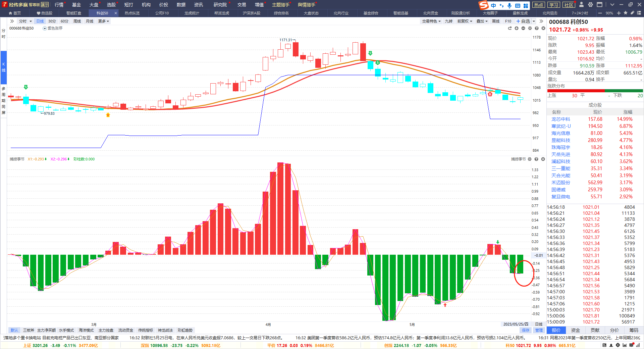Click the 热点 button
644x349 pixels.
[x=539, y=5]
